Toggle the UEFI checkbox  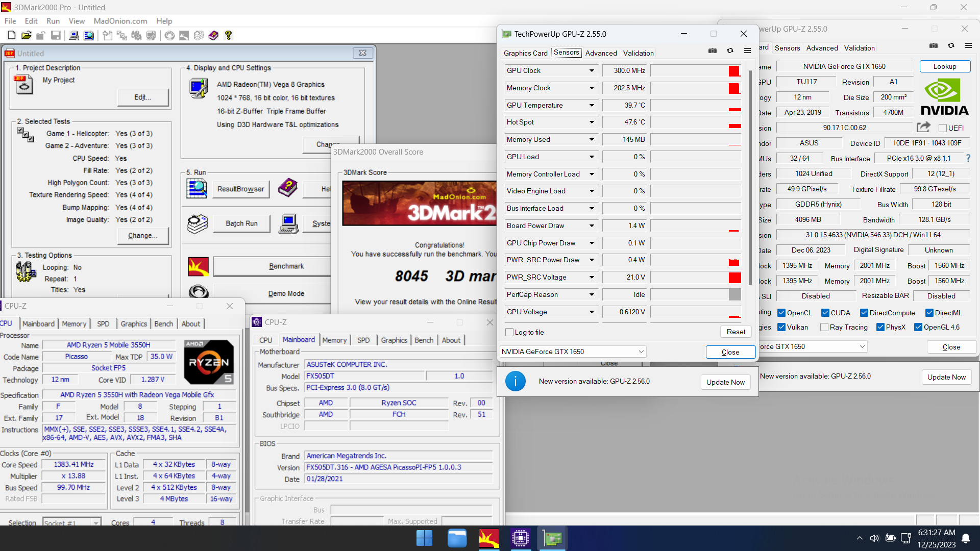point(943,128)
